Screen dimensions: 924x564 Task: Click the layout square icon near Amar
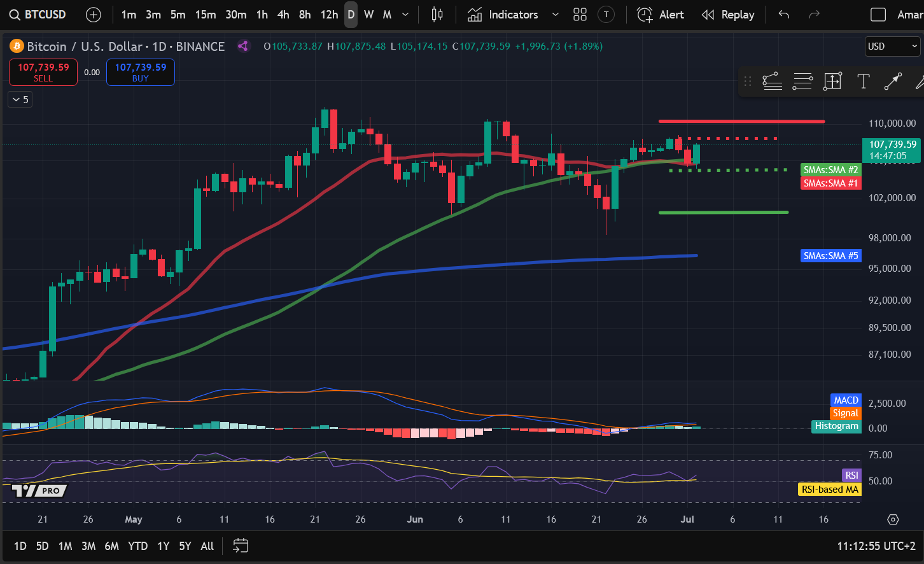(878, 15)
